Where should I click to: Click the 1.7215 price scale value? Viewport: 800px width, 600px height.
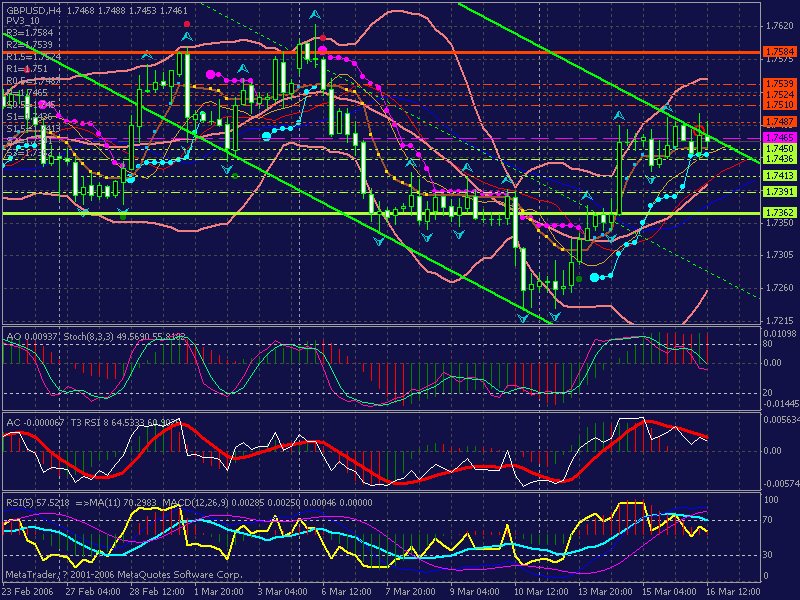(780, 320)
